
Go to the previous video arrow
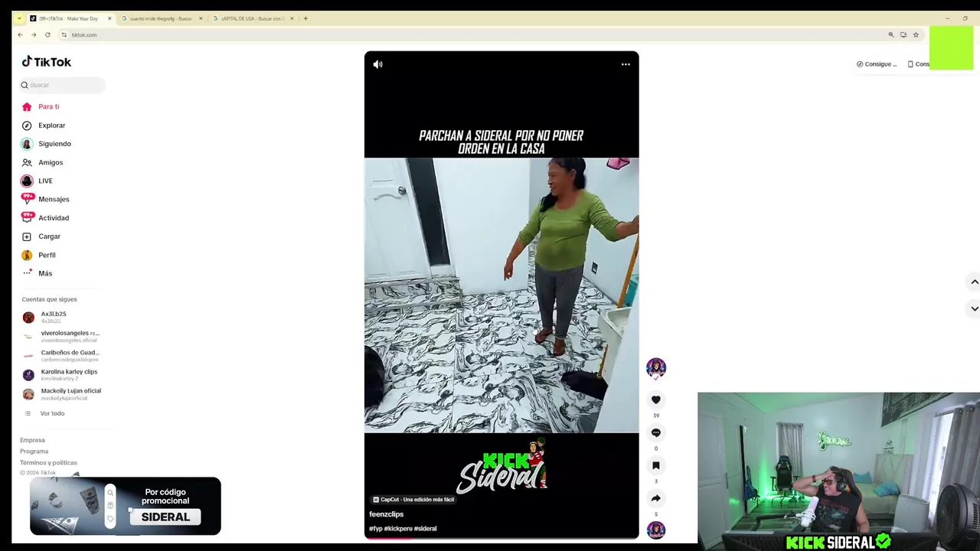tap(974, 282)
